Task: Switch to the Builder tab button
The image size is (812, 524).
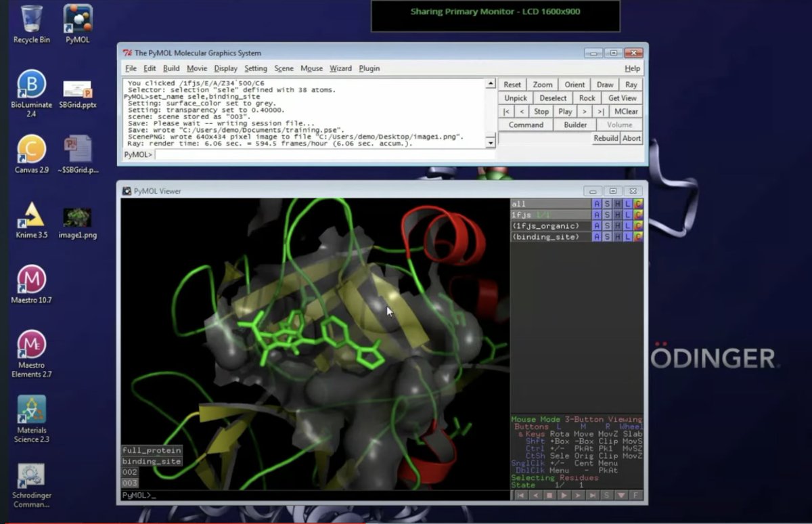Action: click(x=575, y=125)
